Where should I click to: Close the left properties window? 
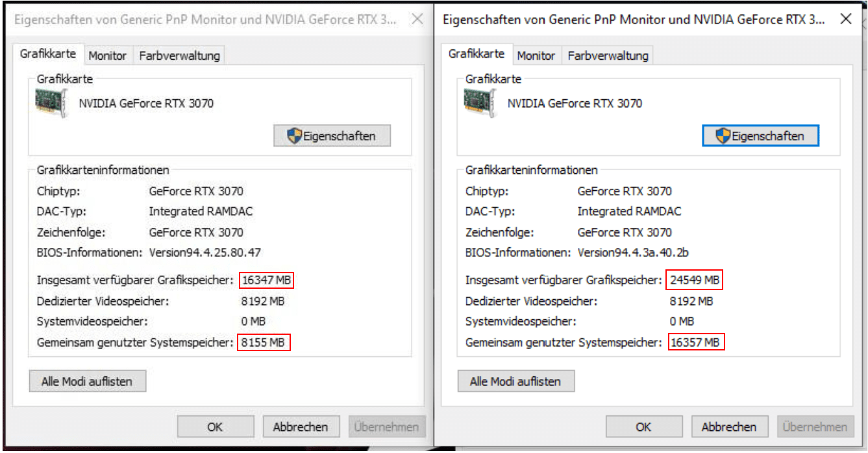click(418, 20)
